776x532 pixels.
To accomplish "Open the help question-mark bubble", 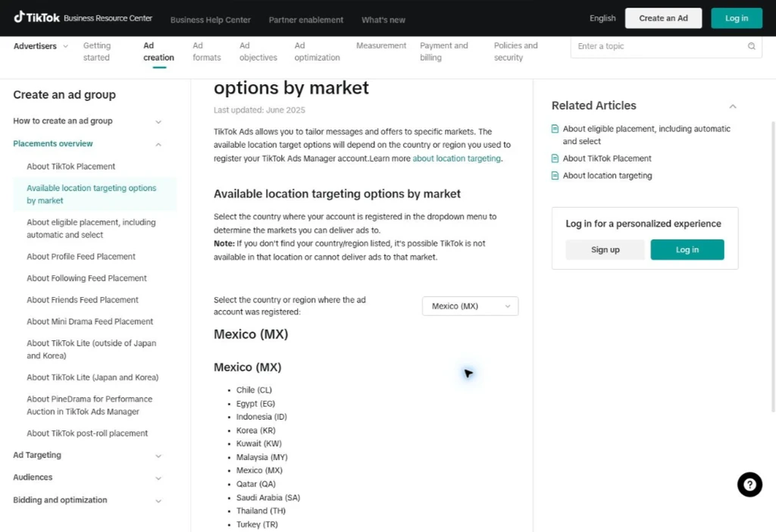I will [749, 484].
